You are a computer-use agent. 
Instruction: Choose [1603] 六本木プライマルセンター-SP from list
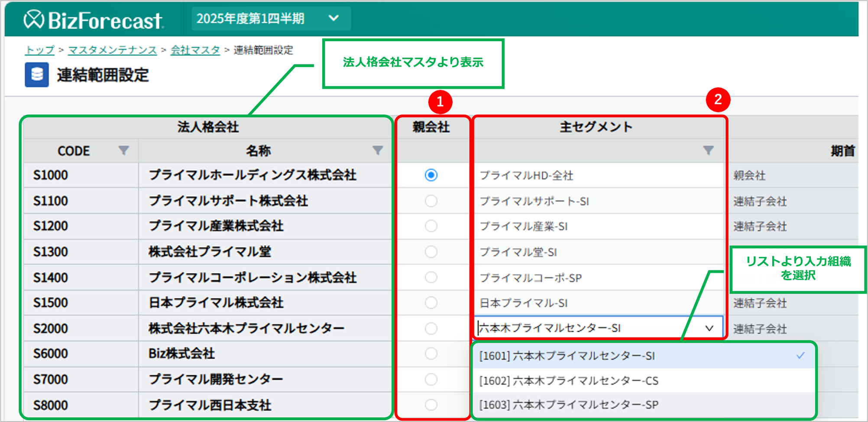point(568,405)
